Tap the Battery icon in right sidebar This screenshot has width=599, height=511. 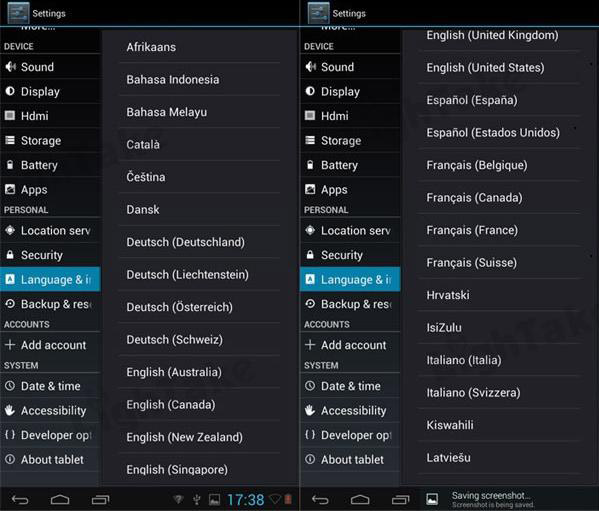[x=310, y=165]
